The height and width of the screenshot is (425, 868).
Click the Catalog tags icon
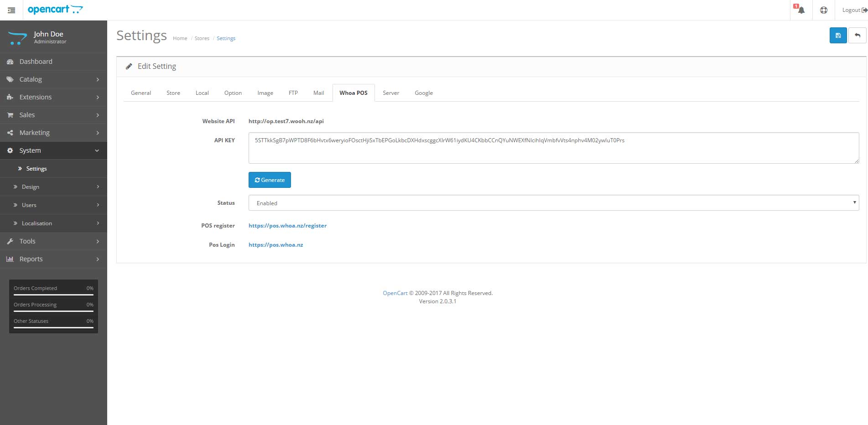tap(10, 79)
